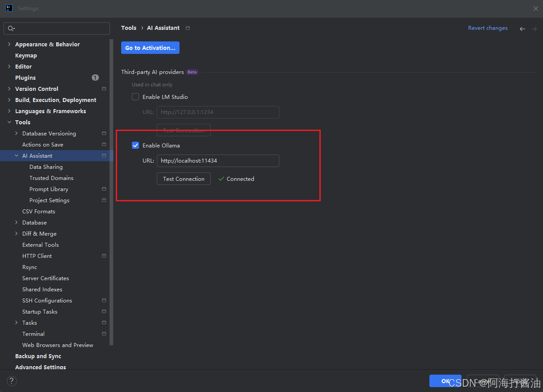Viewport: 543px width, 392px height.
Task: Click the Revert changes link
Action: (488, 28)
